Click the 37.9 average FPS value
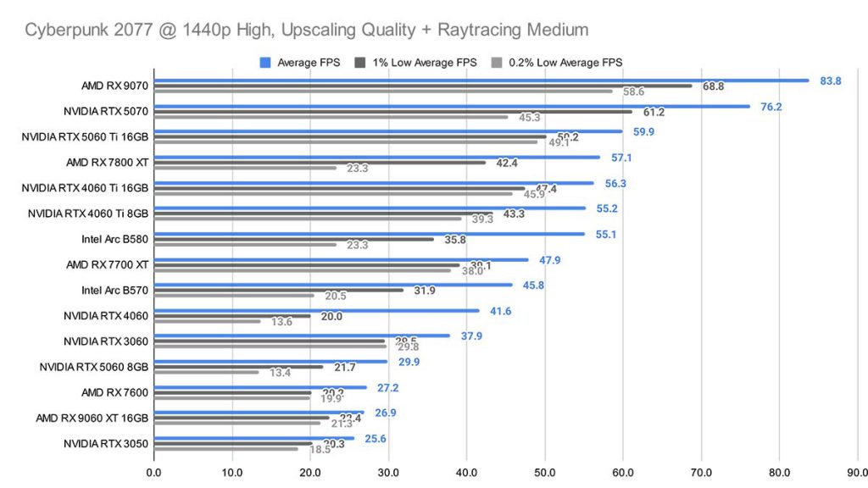Screen dimensions: 868x488 471,336
